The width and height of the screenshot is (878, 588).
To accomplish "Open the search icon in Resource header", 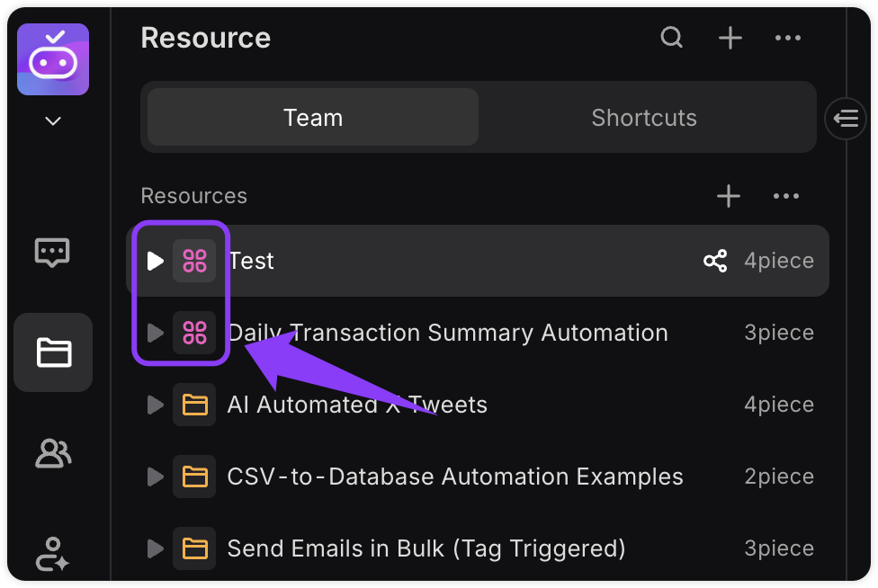I will 671,38.
